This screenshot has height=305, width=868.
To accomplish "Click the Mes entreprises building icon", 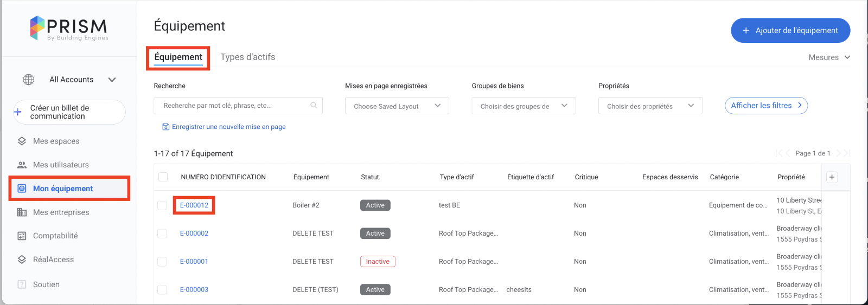I will pyautogui.click(x=22, y=212).
